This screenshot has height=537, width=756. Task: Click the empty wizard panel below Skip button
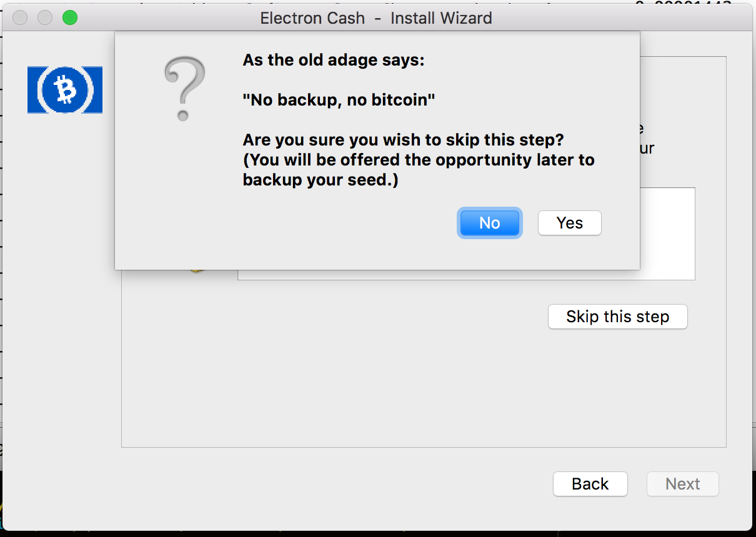[x=424, y=387]
